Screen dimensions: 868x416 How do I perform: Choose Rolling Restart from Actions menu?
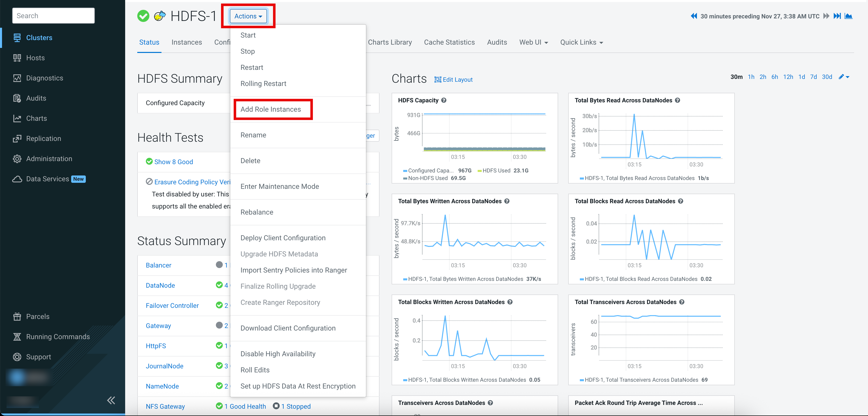[x=263, y=83]
